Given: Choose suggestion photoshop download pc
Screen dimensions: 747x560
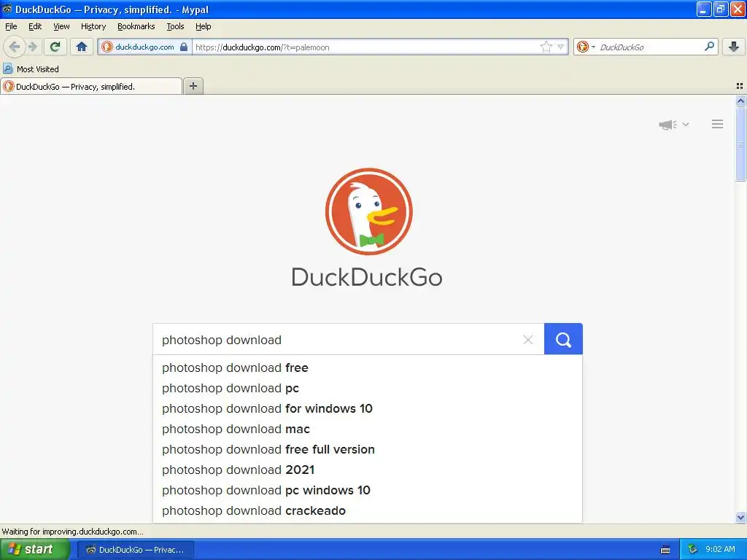Looking at the screenshot, I should pos(368,388).
